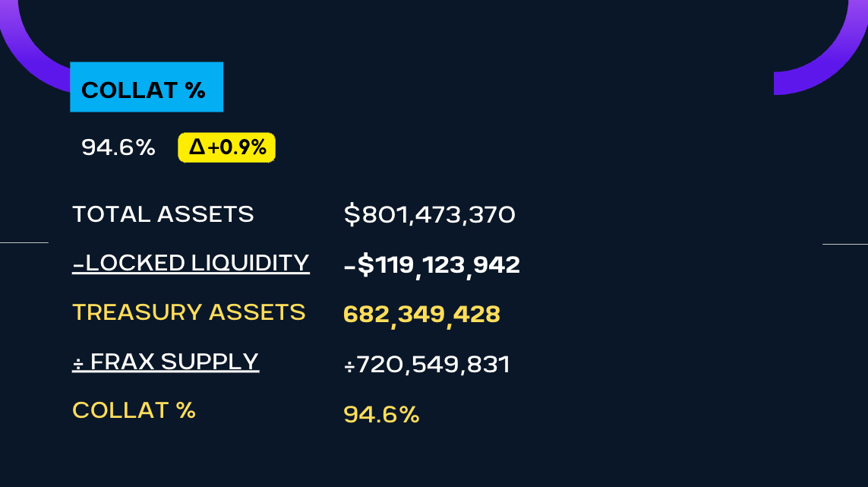Click the yellow Δ+0.9% change badge
This screenshot has height=487, width=868.
point(226,147)
